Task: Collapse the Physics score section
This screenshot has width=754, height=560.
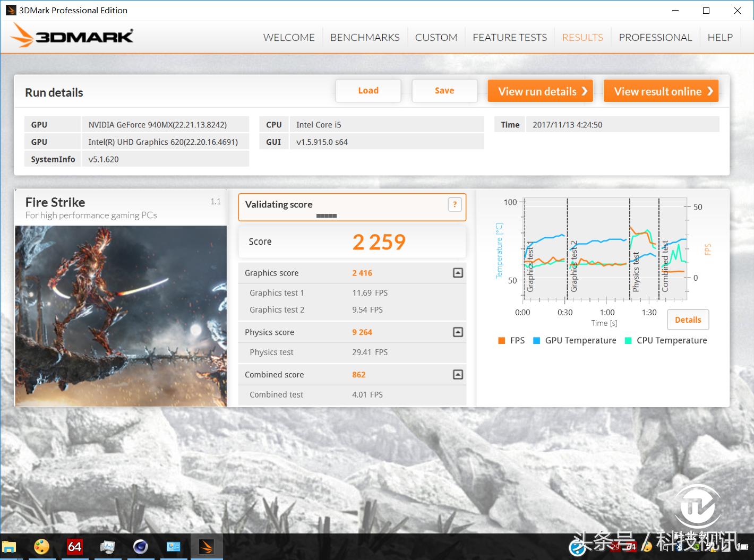Action: point(458,332)
